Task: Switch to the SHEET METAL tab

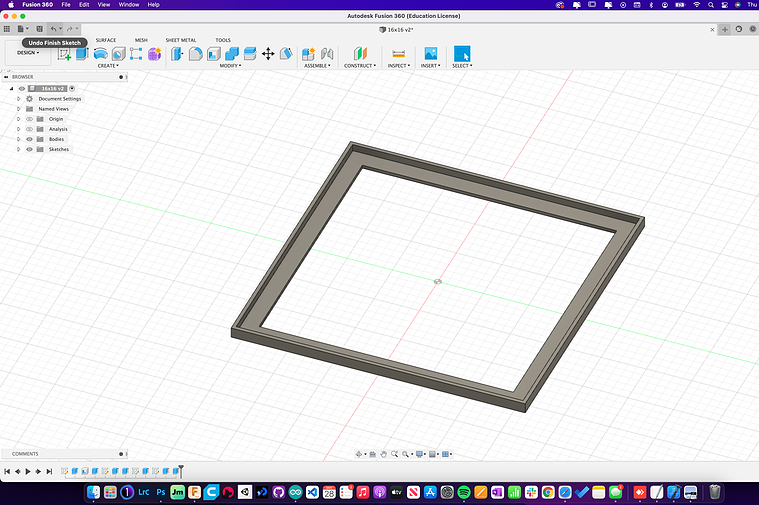Action: click(181, 40)
